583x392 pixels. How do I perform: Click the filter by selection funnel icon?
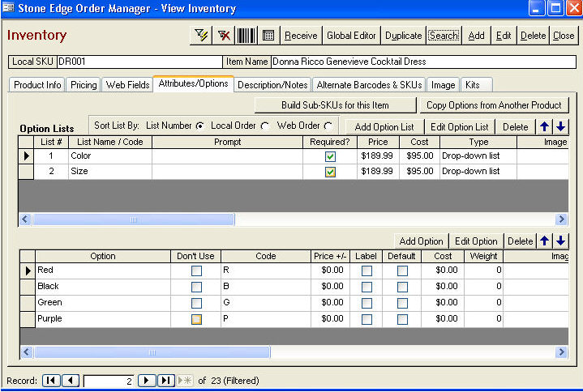click(201, 36)
